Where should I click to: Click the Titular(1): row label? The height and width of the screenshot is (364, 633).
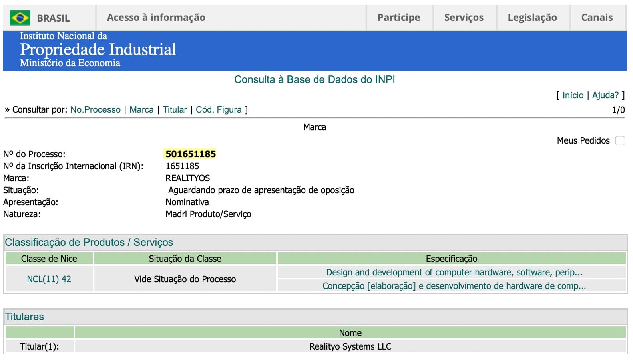[39, 346]
